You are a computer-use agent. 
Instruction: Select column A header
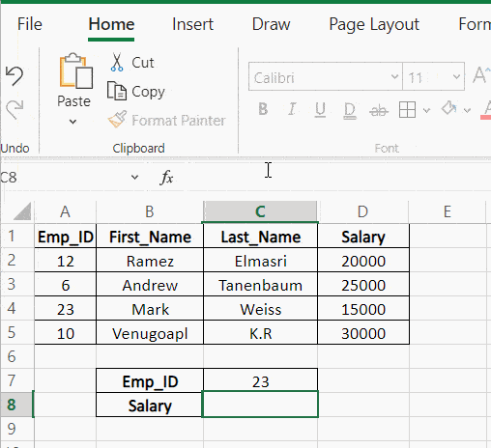65,211
